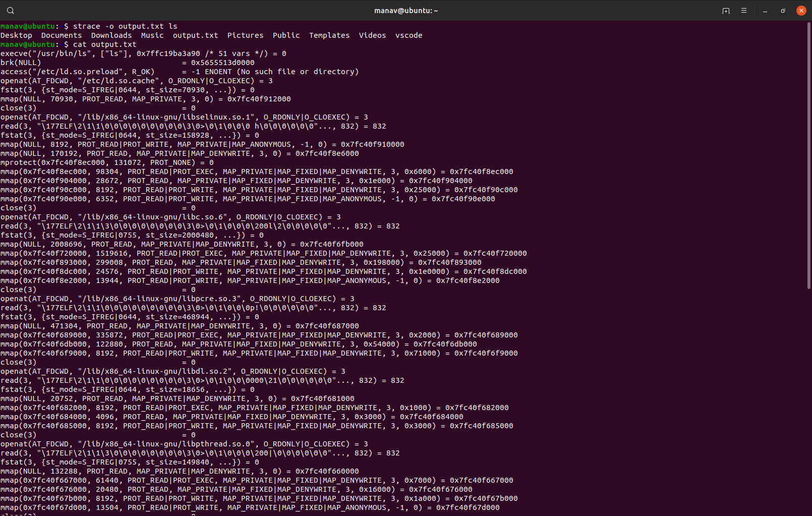Click the st_size=70930 fstat line
This screenshot has width=812, height=516.
(x=128, y=90)
